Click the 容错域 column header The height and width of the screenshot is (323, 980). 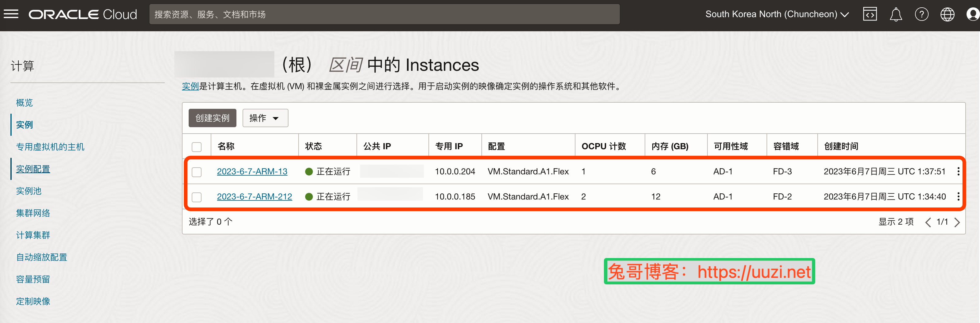(x=786, y=146)
